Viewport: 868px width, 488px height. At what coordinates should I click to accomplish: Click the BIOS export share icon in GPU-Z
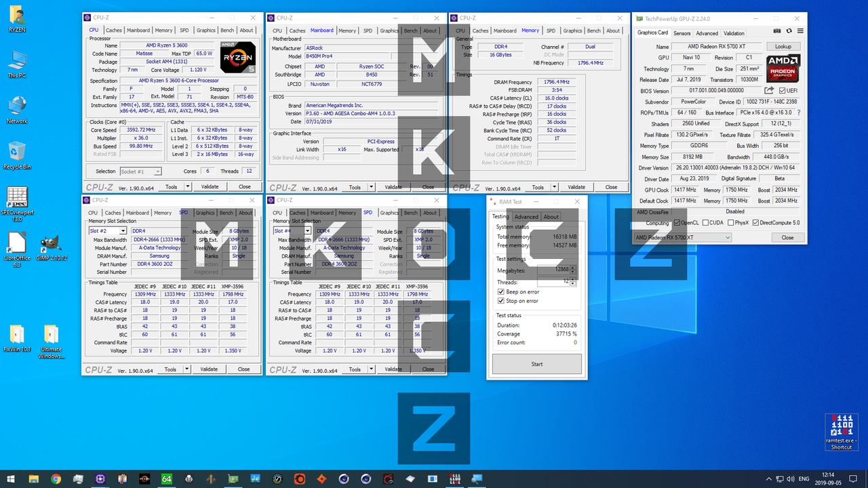pyautogui.click(x=769, y=90)
